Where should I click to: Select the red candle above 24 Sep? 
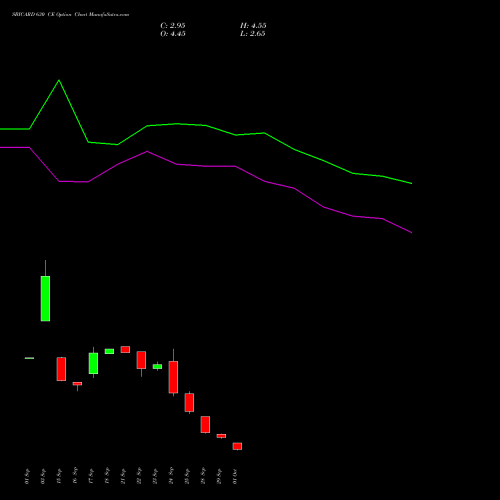coord(173,377)
